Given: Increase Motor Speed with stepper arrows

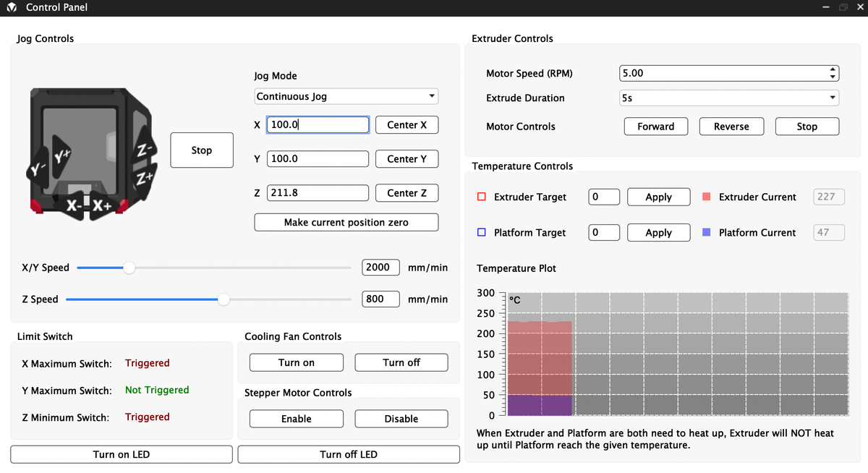Looking at the screenshot, I should 833,70.
